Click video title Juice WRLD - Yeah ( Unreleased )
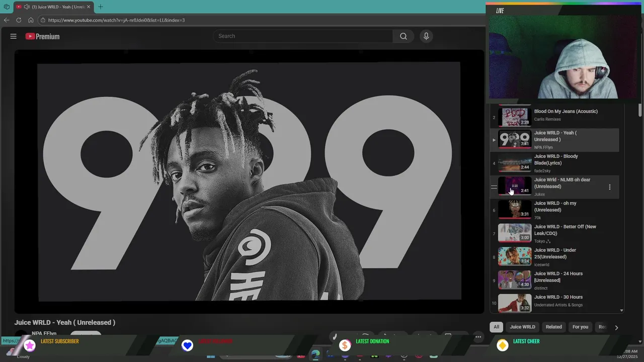Screen dimensions: 644x362 click(65, 323)
